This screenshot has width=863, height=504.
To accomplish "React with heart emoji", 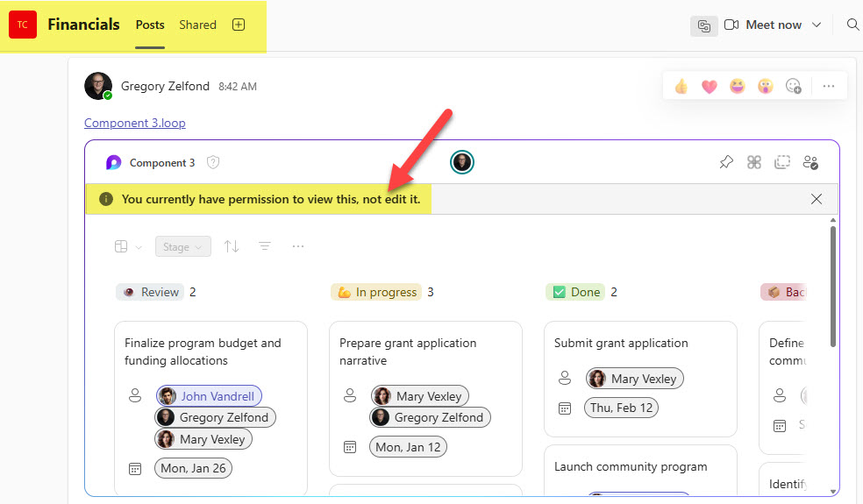I will (x=710, y=87).
